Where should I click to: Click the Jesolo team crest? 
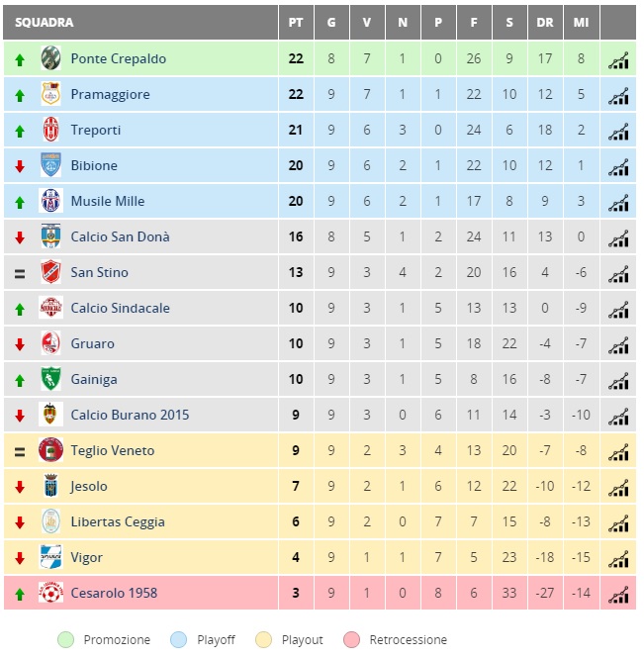coord(50,486)
